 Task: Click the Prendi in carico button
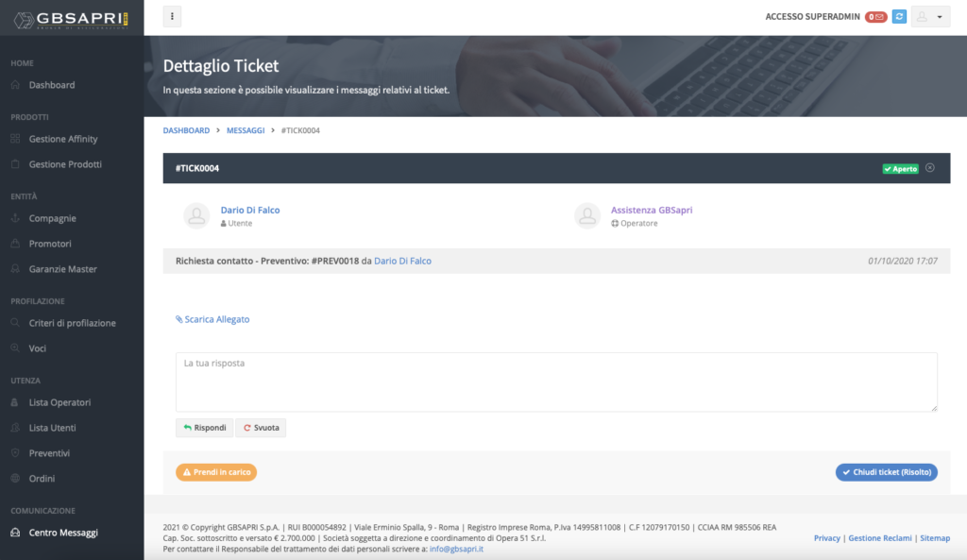click(216, 472)
